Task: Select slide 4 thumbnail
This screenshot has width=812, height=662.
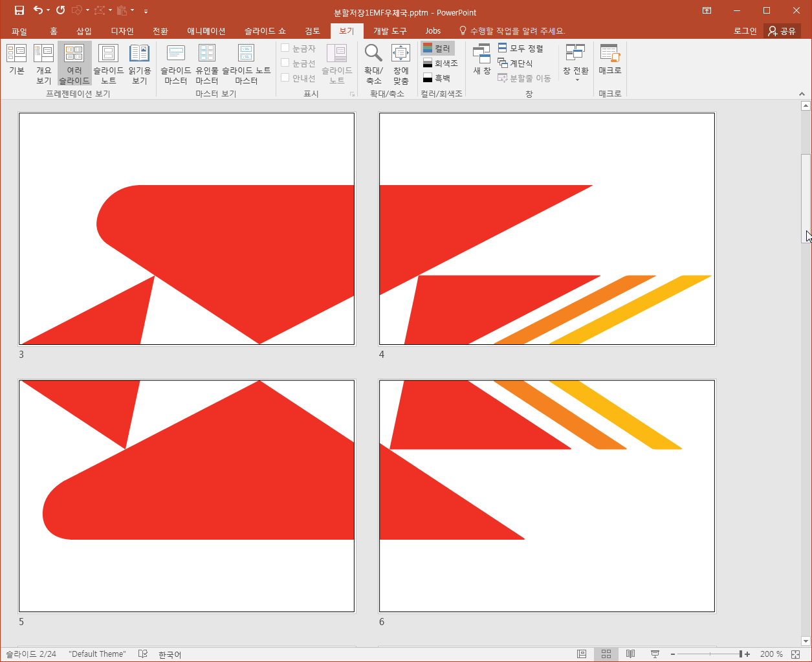Action: tap(547, 229)
